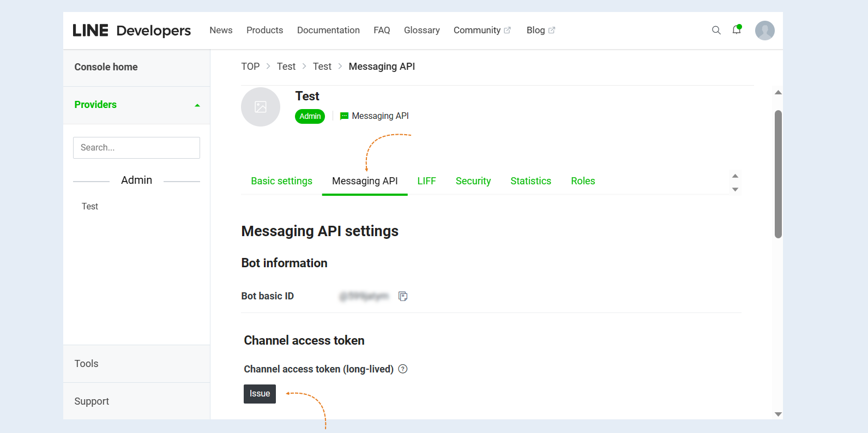Open the site search magnifier icon
868x433 pixels.
716,31
